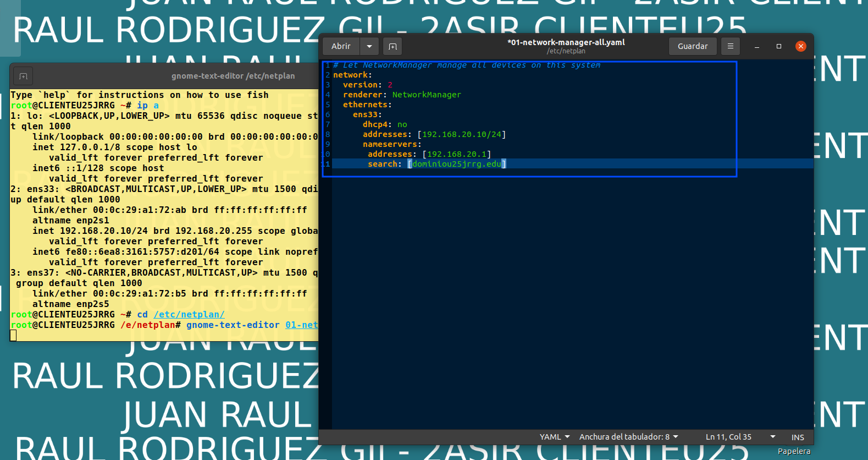This screenshot has width=868, height=460.
Task: Maximize the gedit window
Action: click(779, 46)
